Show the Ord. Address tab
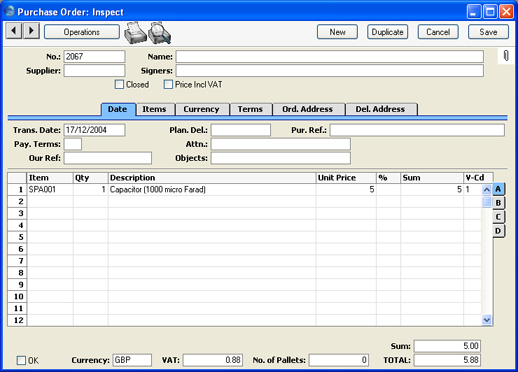The image size is (518, 372). 308,109
